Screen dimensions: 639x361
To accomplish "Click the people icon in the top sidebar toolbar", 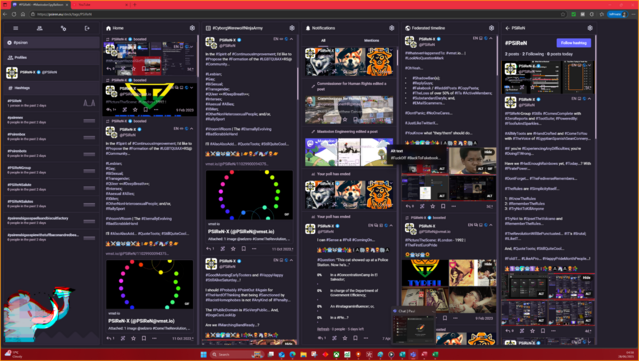I will (x=40, y=29).
